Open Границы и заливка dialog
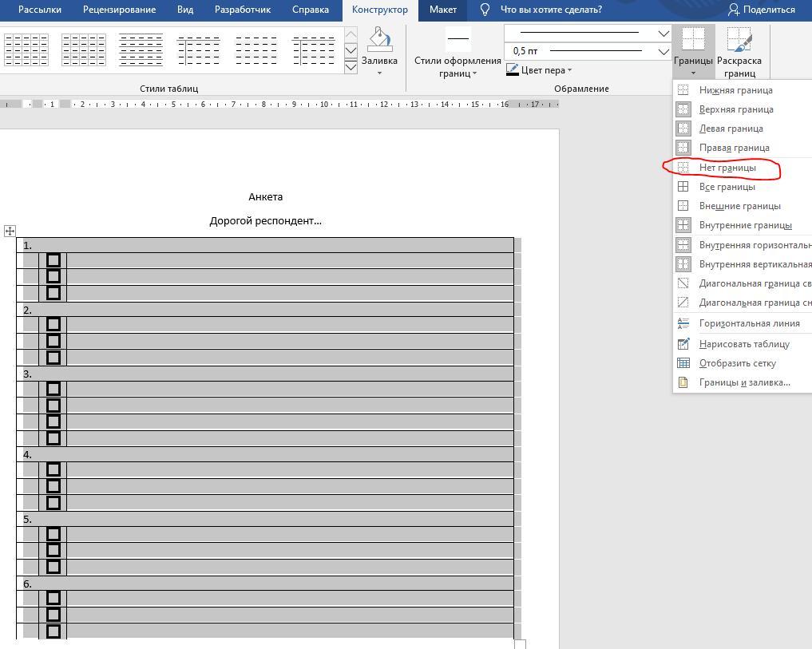Image resolution: width=812 pixels, height=649 pixels. click(x=742, y=382)
